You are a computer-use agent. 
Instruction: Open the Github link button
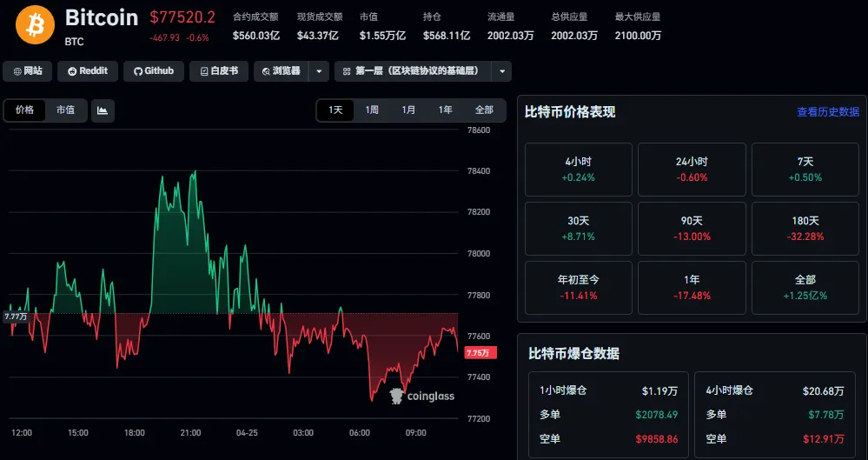click(153, 71)
